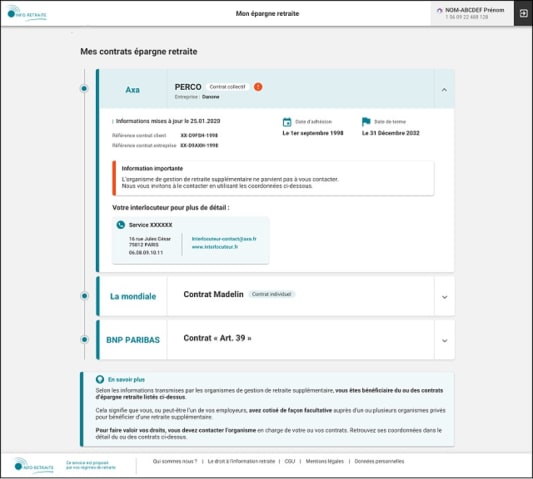Click the Info Retraite logo in the header
533x479 pixels.
click(x=27, y=13)
